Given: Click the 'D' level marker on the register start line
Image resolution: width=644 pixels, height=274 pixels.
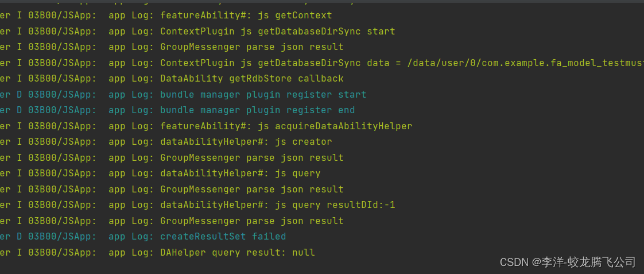Looking at the screenshot, I should [20, 94].
